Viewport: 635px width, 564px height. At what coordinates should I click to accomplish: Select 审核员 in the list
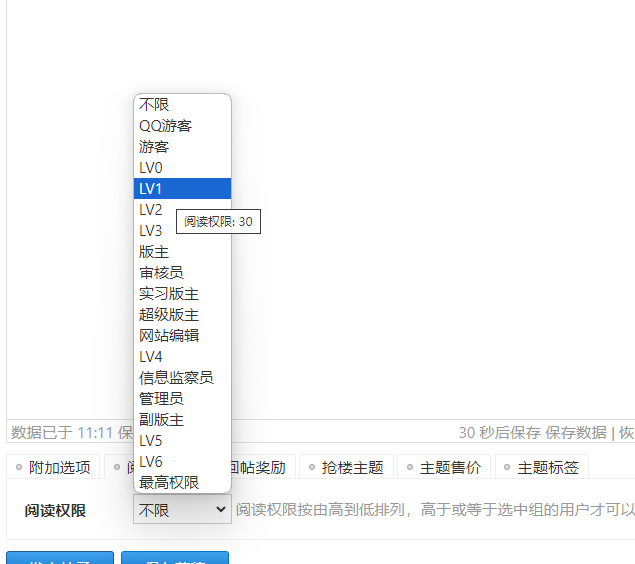click(x=182, y=272)
